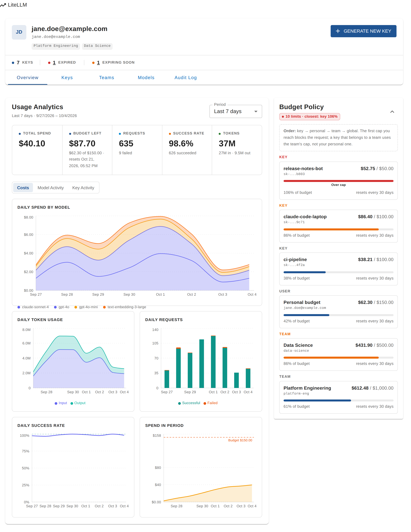Screen dimensions: 411x532
Task: Toggle Failed legend in daily requests
Action: click(x=210, y=403)
